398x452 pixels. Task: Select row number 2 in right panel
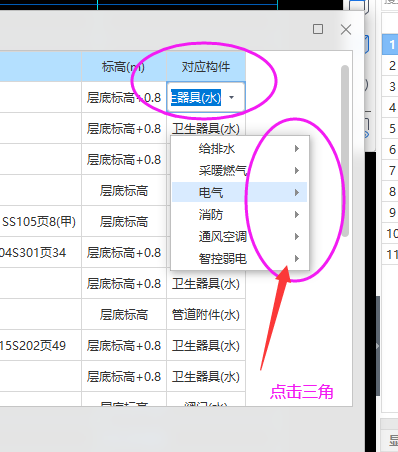coord(390,65)
